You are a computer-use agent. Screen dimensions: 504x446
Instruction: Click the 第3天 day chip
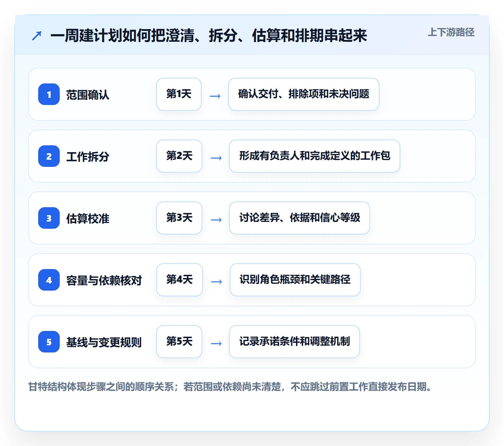[179, 218]
